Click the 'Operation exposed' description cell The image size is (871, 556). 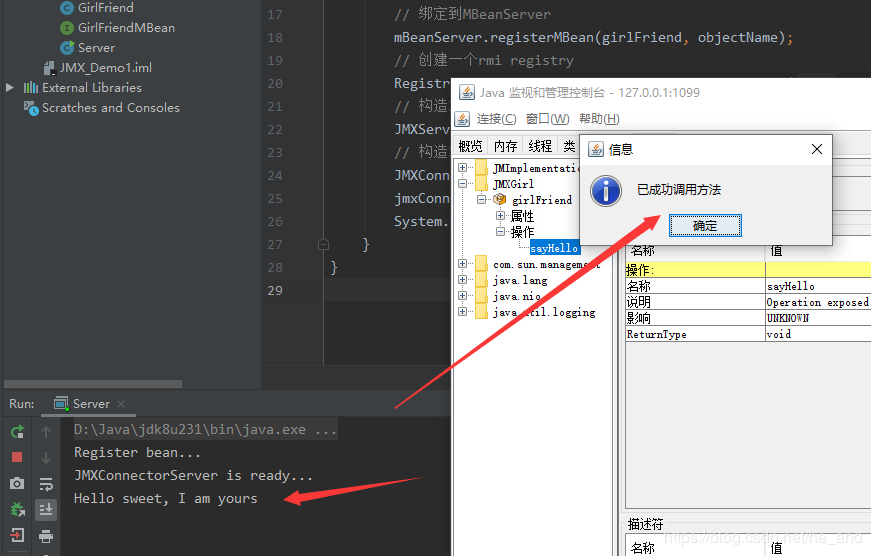[818, 302]
